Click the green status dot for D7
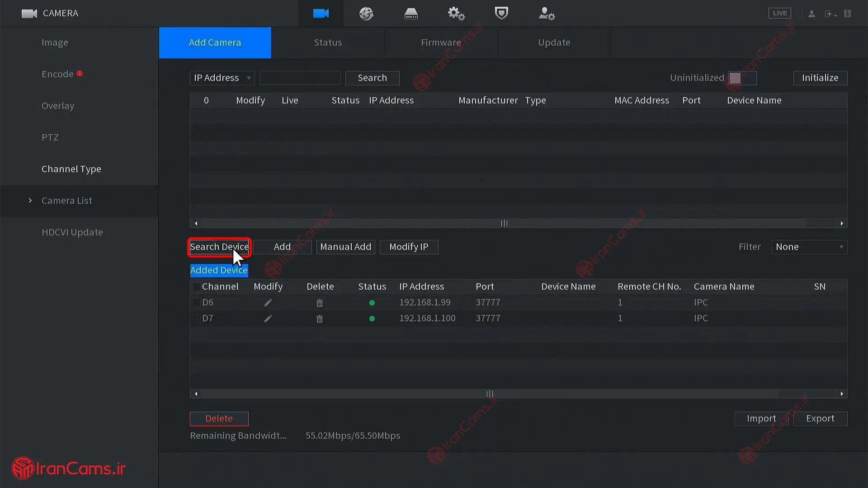Viewport: 868px width, 488px height. [x=372, y=319]
